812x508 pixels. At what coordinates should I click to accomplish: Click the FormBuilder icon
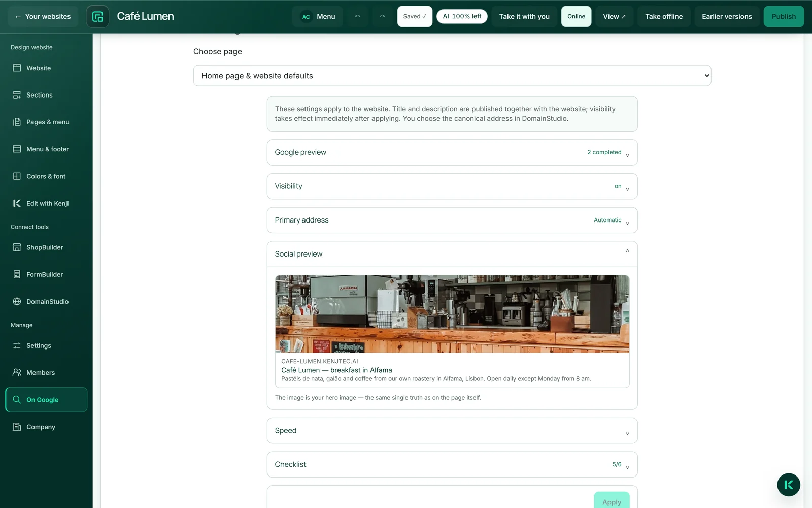click(17, 274)
